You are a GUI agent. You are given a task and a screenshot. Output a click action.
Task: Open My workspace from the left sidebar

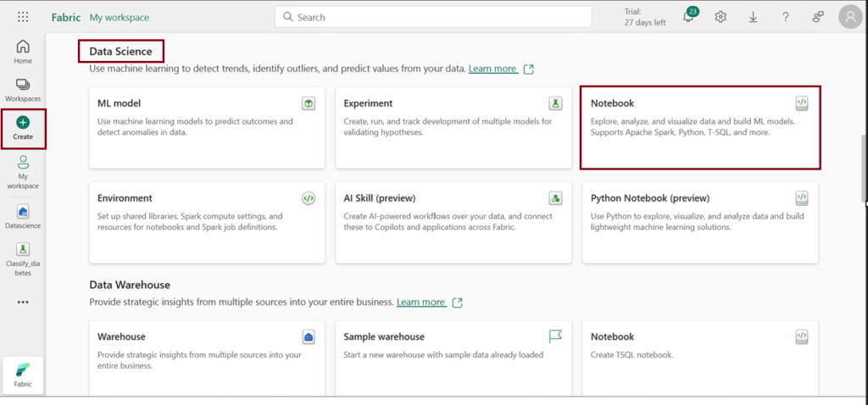pyautogui.click(x=23, y=168)
